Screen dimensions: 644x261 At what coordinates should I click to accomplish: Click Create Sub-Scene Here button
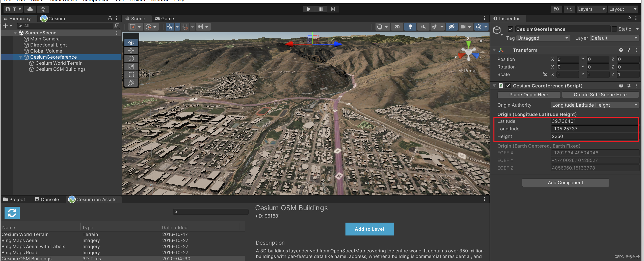point(600,95)
